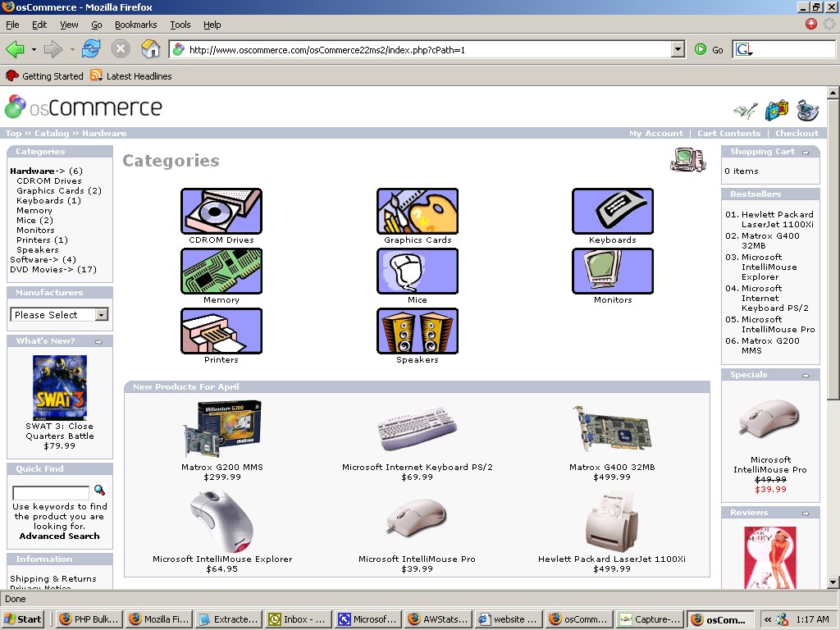The image size is (840, 630).
Task: Click the Hewlett Packard LaserJet 1100Xi image
Action: [612, 521]
